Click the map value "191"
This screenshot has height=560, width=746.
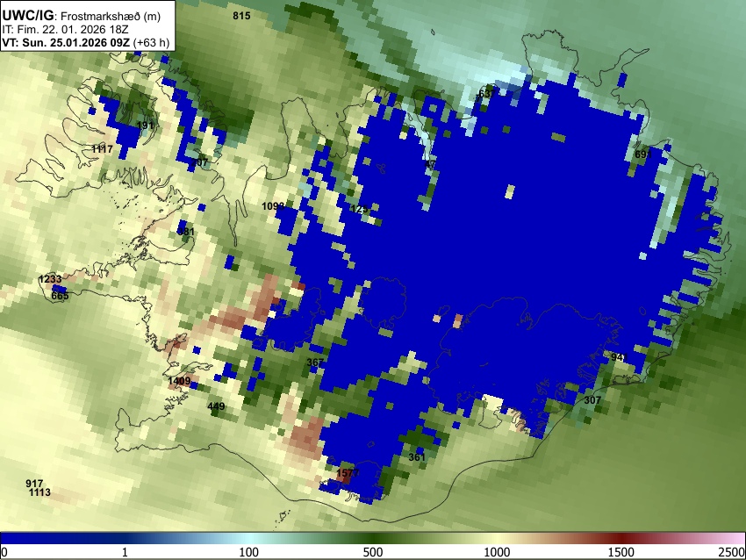pyautogui.click(x=145, y=126)
